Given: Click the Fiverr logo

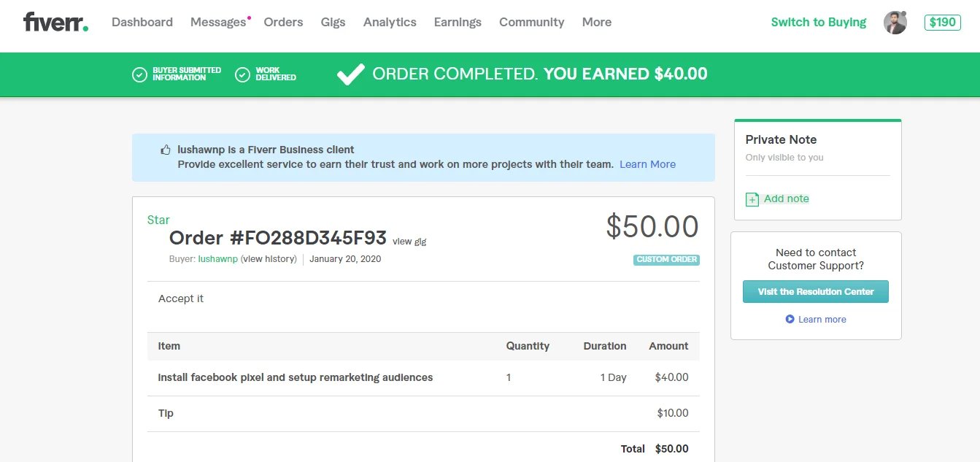Looking at the screenshot, I should pyautogui.click(x=55, y=22).
